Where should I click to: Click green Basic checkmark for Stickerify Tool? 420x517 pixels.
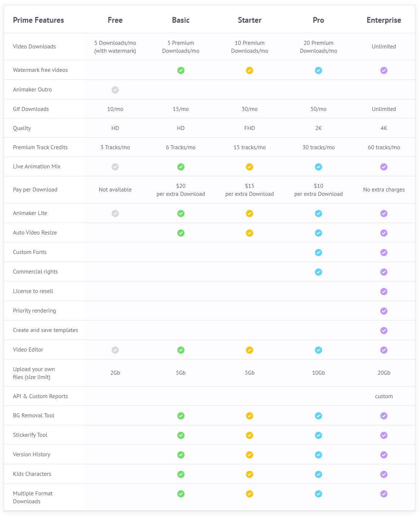click(x=181, y=435)
